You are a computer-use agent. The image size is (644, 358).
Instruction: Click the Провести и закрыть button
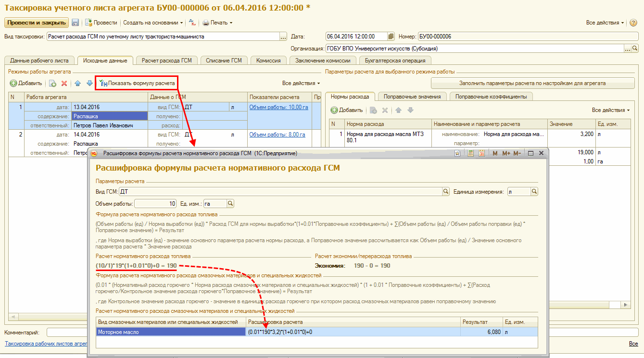pyautogui.click(x=37, y=23)
